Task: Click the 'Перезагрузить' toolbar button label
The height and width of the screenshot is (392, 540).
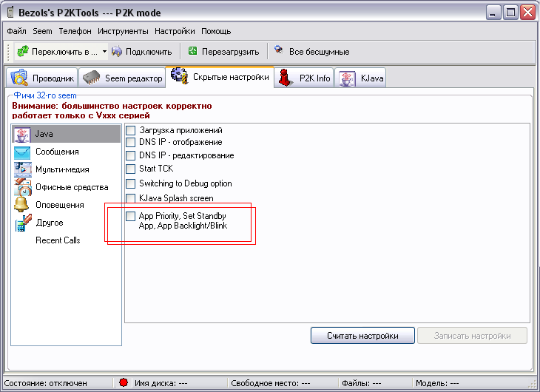Action: 230,52
